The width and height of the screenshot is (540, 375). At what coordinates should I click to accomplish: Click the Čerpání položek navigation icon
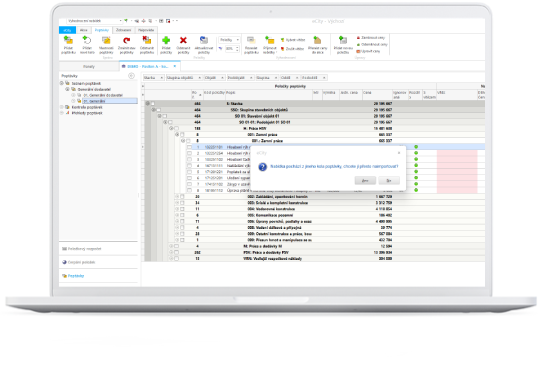tap(64, 262)
